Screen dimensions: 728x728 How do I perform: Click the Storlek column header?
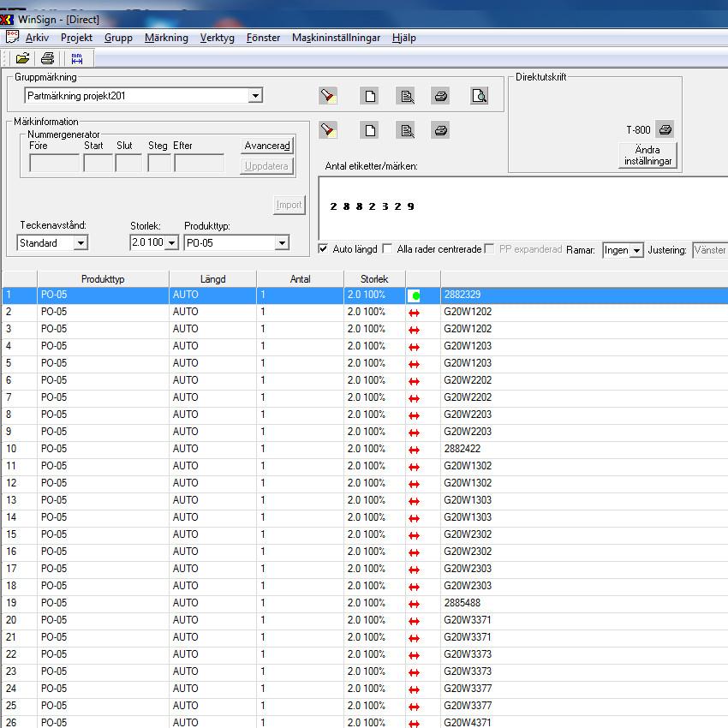(374, 279)
